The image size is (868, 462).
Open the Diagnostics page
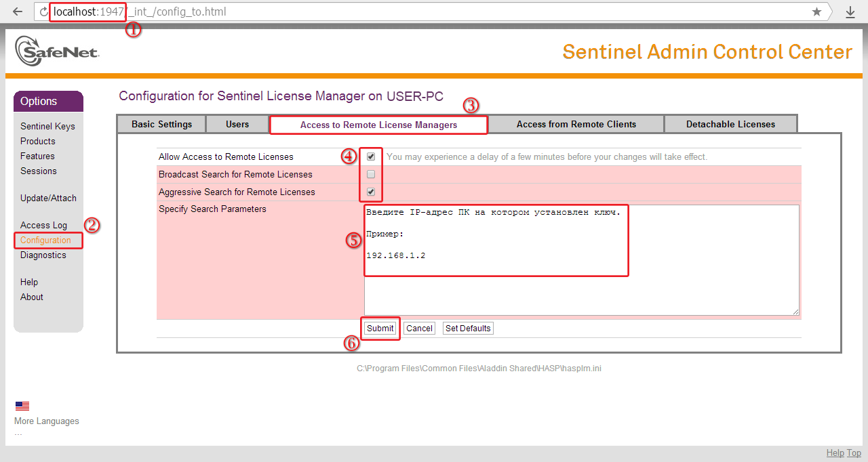[x=43, y=255]
